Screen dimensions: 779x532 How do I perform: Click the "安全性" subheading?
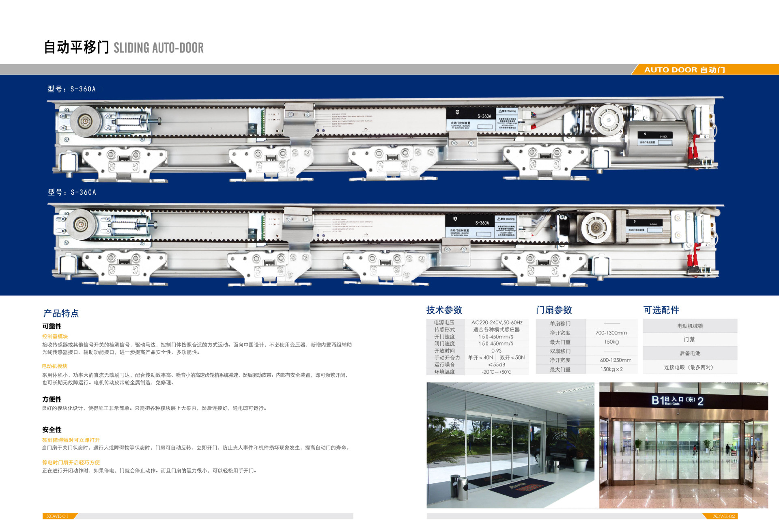coord(52,430)
